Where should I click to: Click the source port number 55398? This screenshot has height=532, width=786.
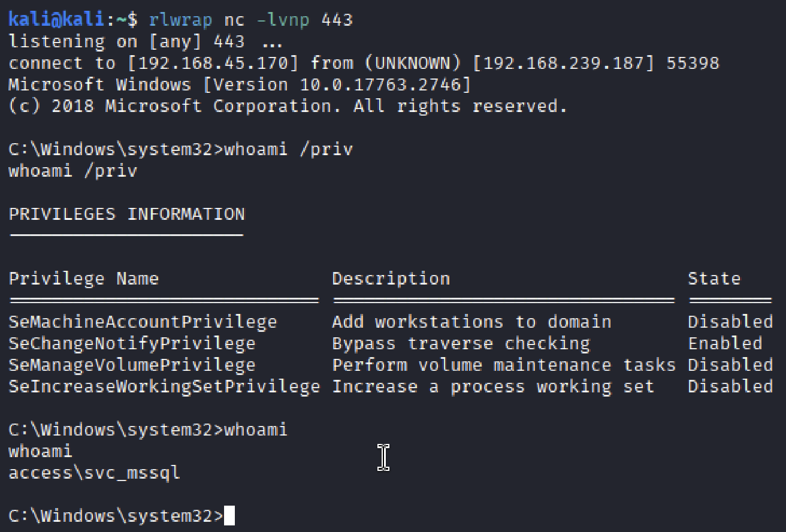pyautogui.click(x=692, y=64)
